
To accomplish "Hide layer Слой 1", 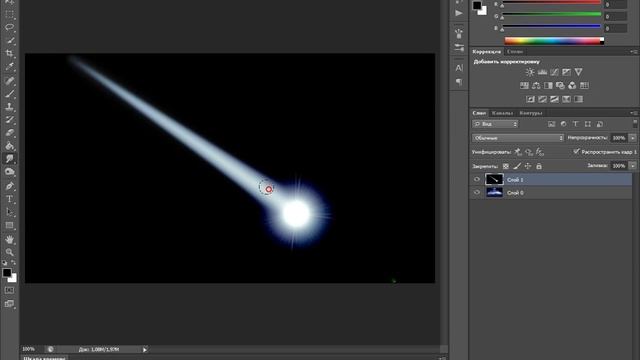I will [x=477, y=180].
